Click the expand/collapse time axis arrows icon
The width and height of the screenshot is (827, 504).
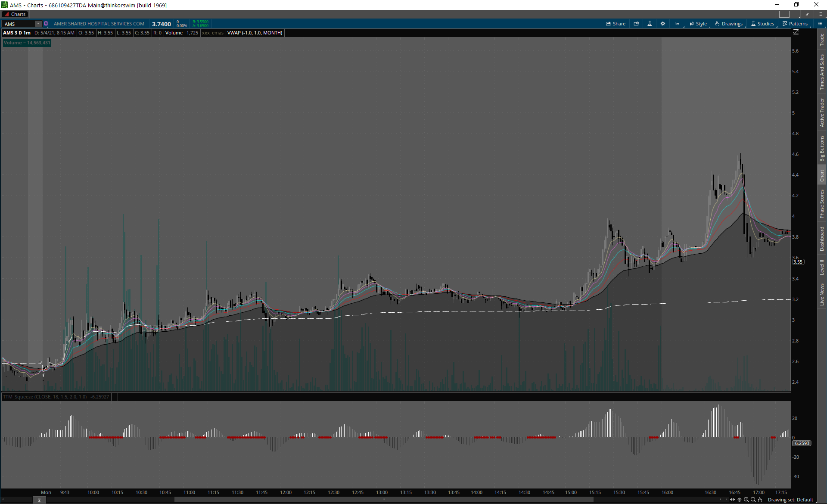tap(732, 500)
